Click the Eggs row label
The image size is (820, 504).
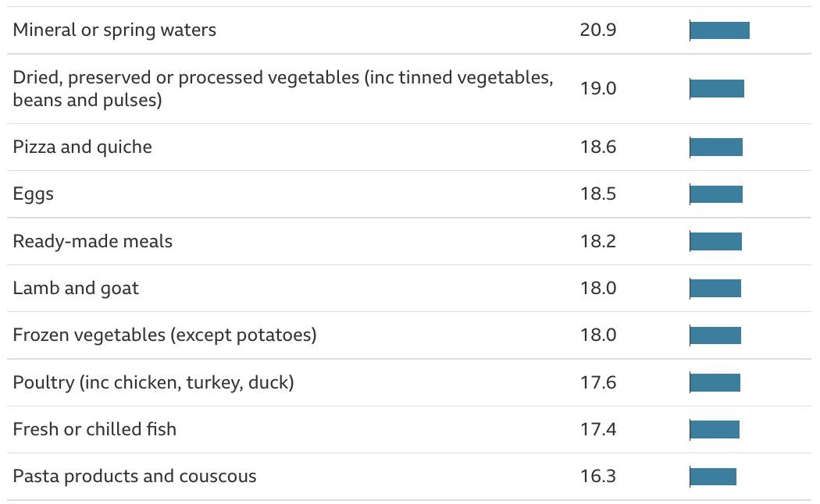click(34, 194)
